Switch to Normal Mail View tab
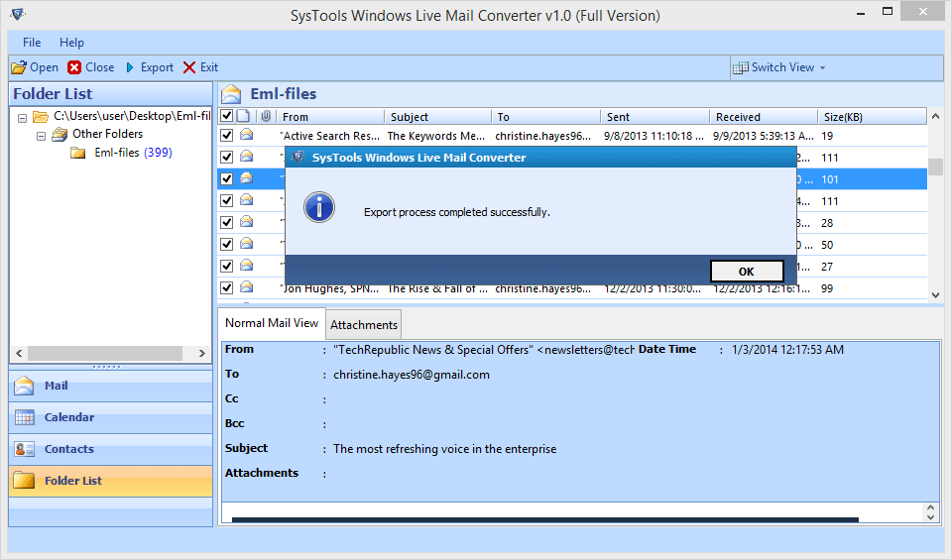 click(x=272, y=323)
